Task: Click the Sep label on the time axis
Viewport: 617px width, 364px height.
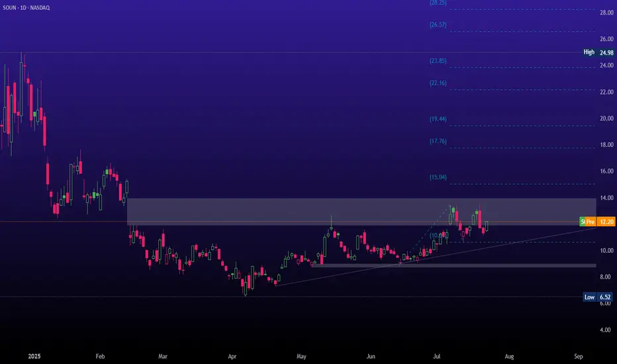Action: tap(578, 357)
